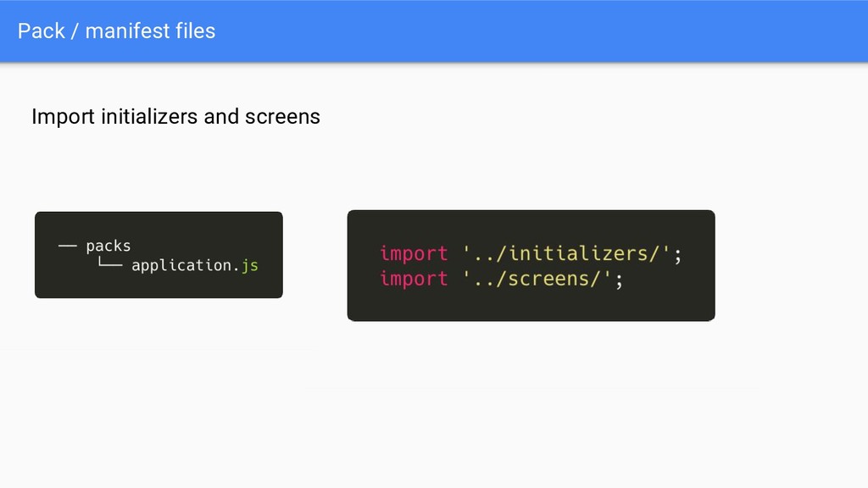Select the 'Import initializers and screens' heading
The height and width of the screenshot is (488, 868).
(175, 117)
